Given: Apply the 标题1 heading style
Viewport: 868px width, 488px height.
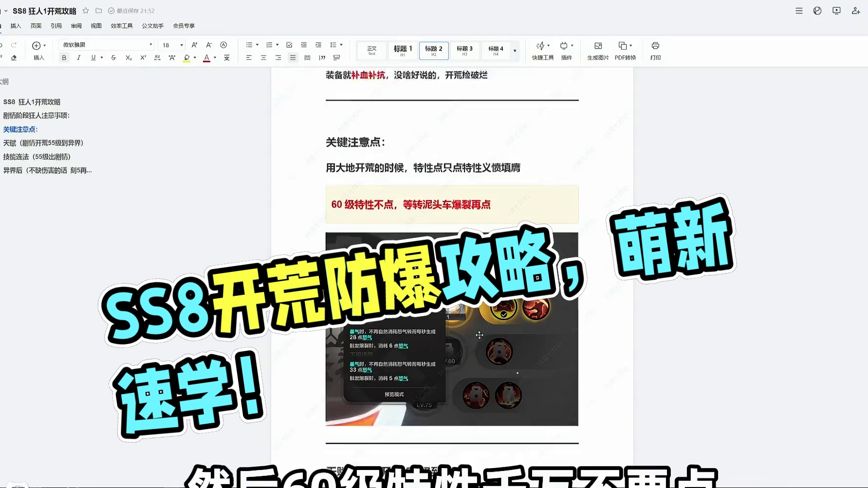Looking at the screenshot, I should (x=402, y=50).
